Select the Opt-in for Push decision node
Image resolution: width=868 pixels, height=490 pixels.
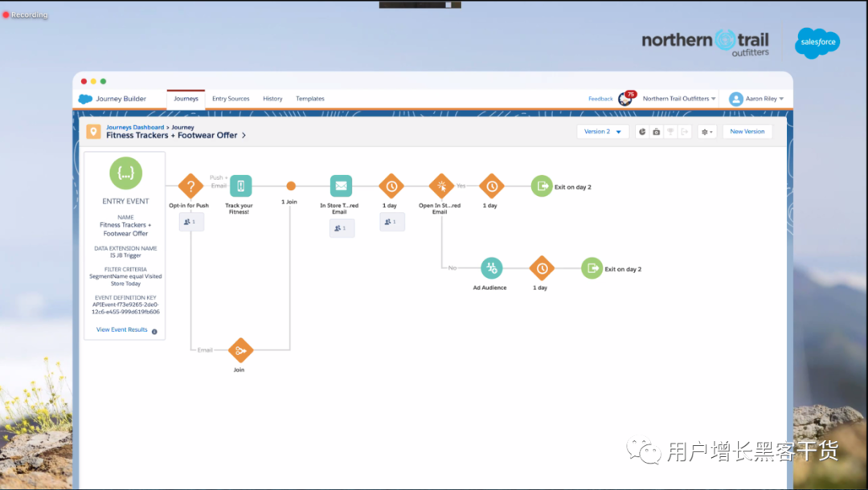click(x=191, y=186)
